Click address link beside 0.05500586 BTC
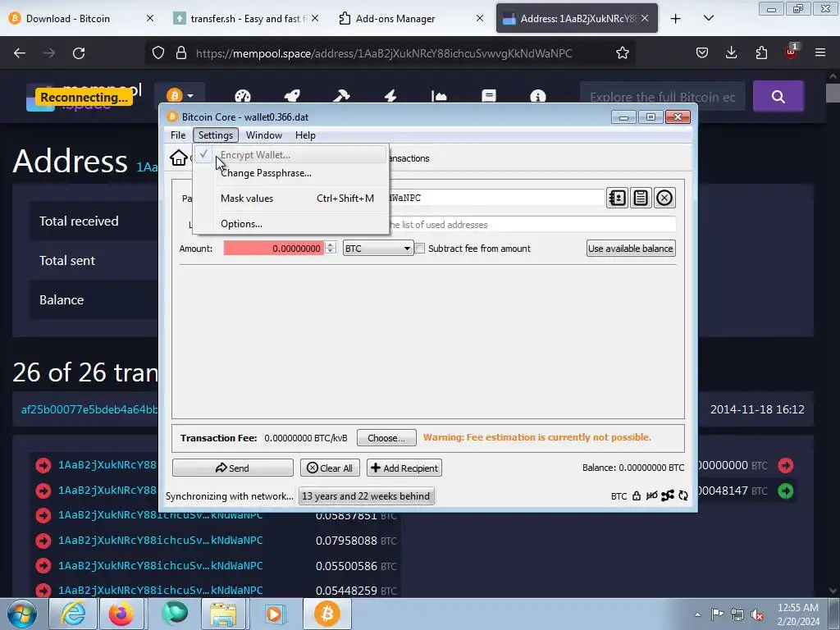Viewport: 840px width, 630px height. pos(160,566)
